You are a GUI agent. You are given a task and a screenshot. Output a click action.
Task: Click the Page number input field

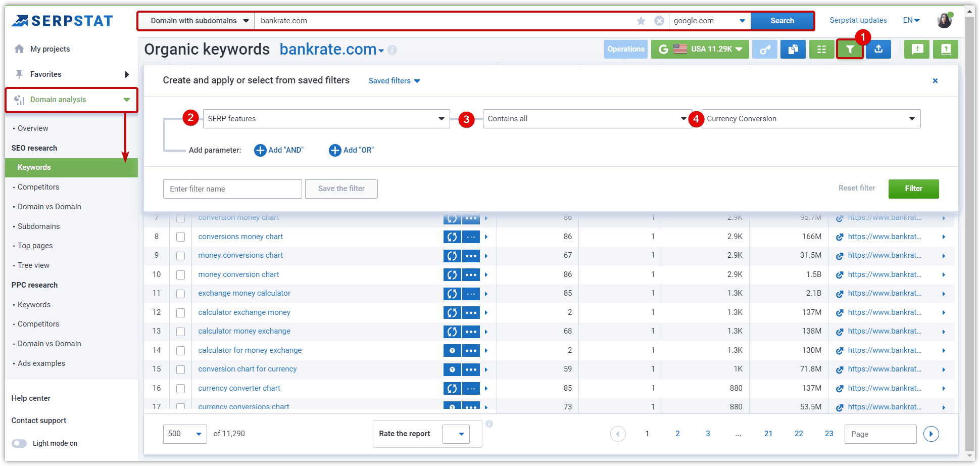[x=880, y=434]
